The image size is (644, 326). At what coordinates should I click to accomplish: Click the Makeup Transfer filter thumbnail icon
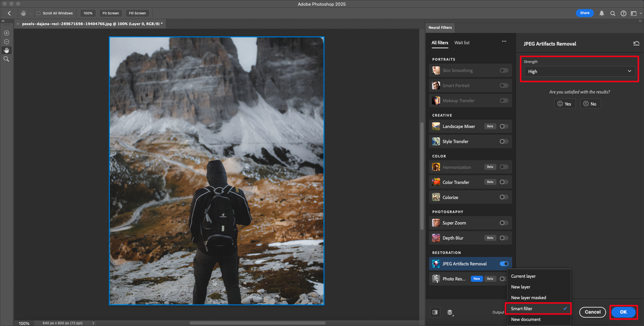pos(436,101)
